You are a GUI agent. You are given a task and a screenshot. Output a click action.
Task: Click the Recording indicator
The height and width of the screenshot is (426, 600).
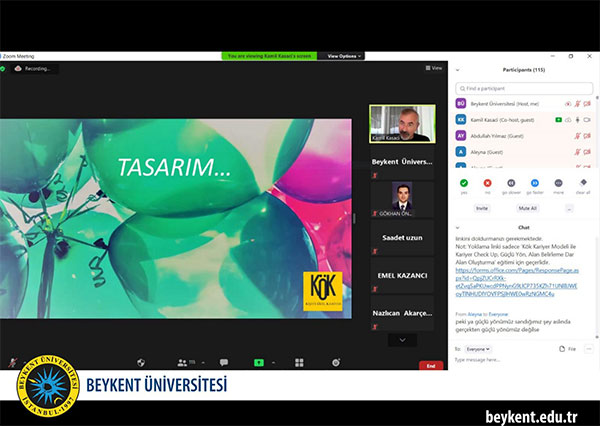pyautogui.click(x=33, y=69)
